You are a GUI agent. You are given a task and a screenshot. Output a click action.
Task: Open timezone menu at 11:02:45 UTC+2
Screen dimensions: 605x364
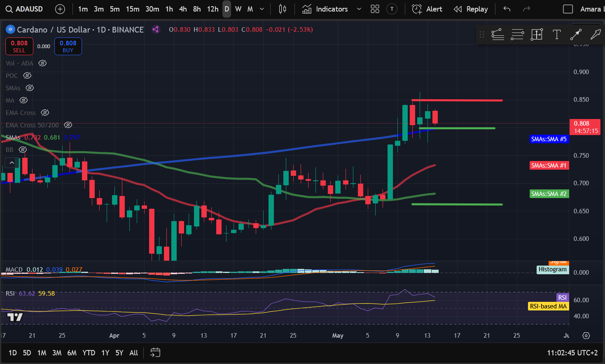pyautogui.click(x=572, y=353)
